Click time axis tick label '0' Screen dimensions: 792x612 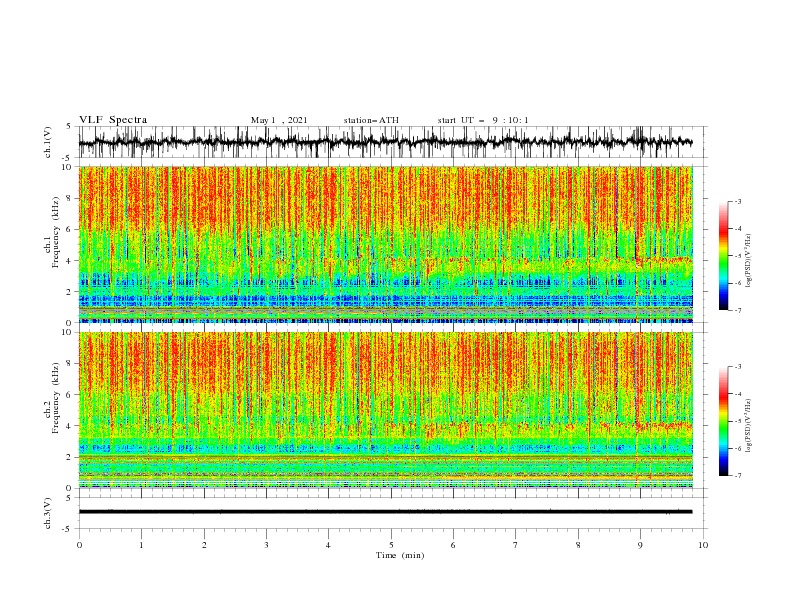pos(79,545)
